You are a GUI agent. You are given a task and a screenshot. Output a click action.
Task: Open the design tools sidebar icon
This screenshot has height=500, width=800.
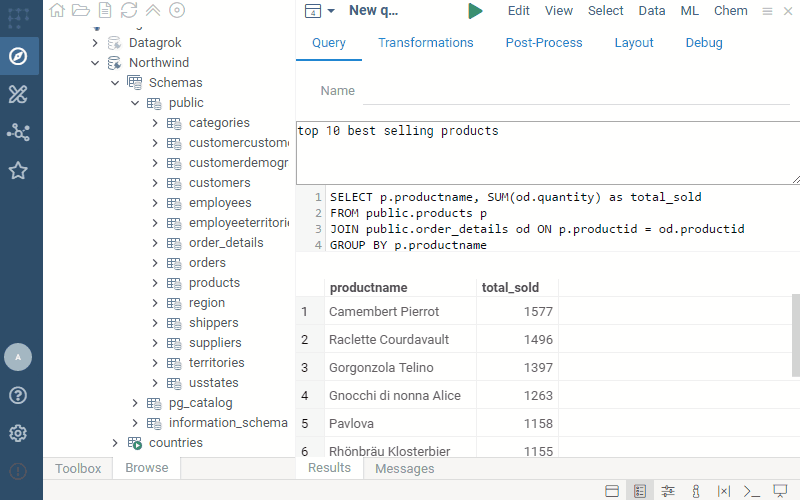(x=18, y=94)
